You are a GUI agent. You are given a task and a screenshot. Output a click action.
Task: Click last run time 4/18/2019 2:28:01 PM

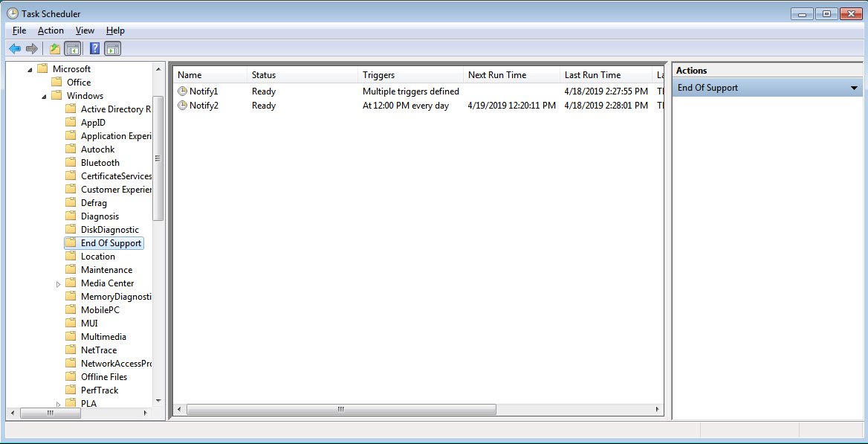pyautogui.click(x=606, y=106)
